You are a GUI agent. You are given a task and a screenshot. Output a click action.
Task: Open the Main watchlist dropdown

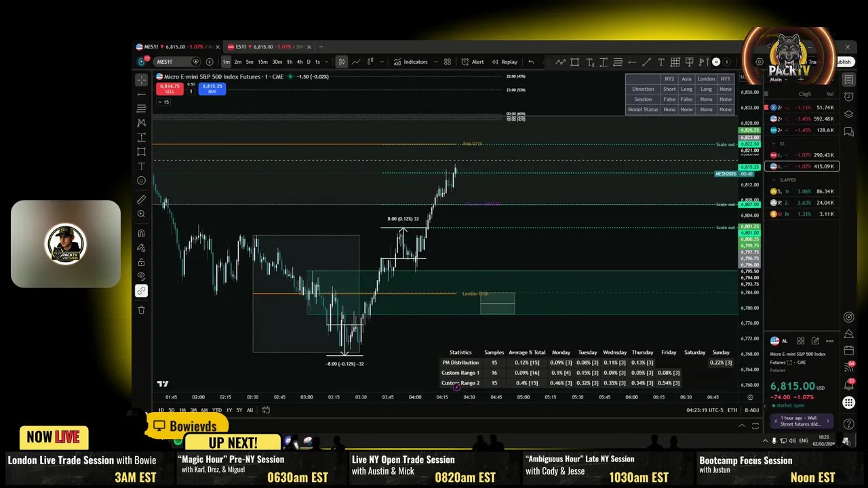pyautogui.click(x=780, y=79)
